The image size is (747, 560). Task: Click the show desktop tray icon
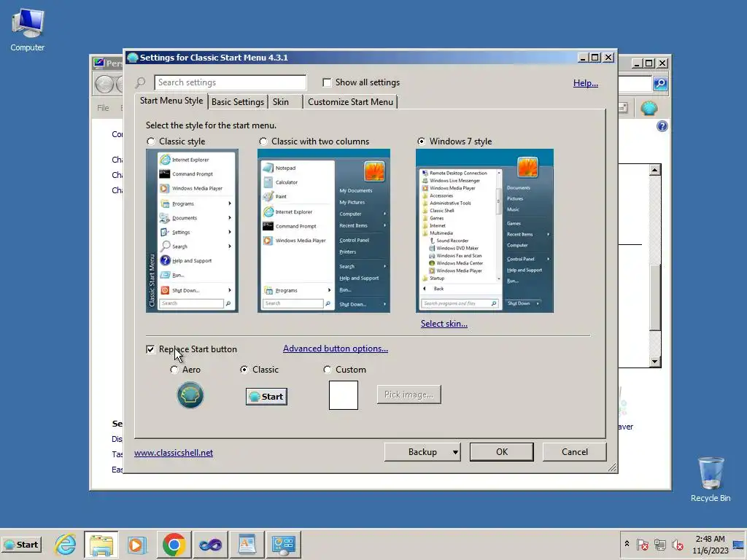[x=738, y=544]
